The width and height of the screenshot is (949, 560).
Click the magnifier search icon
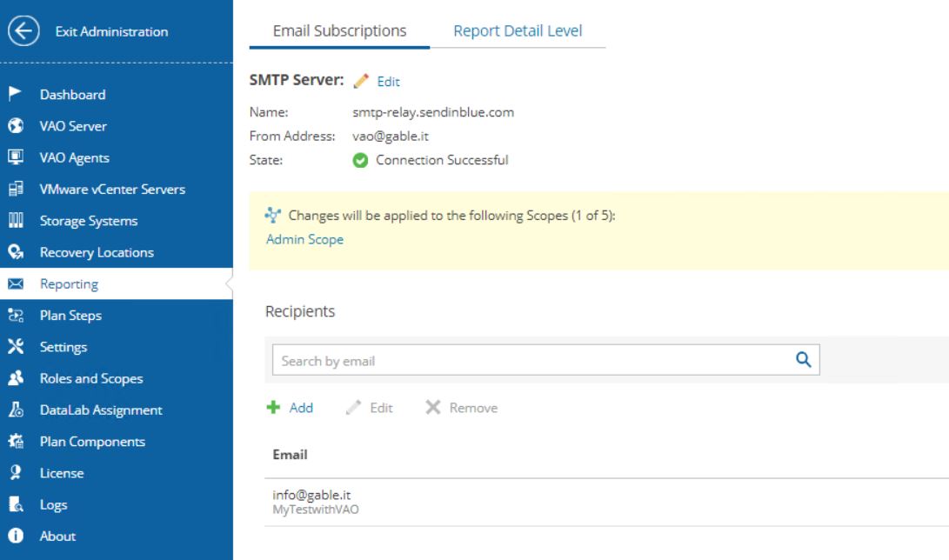(803, 360)
